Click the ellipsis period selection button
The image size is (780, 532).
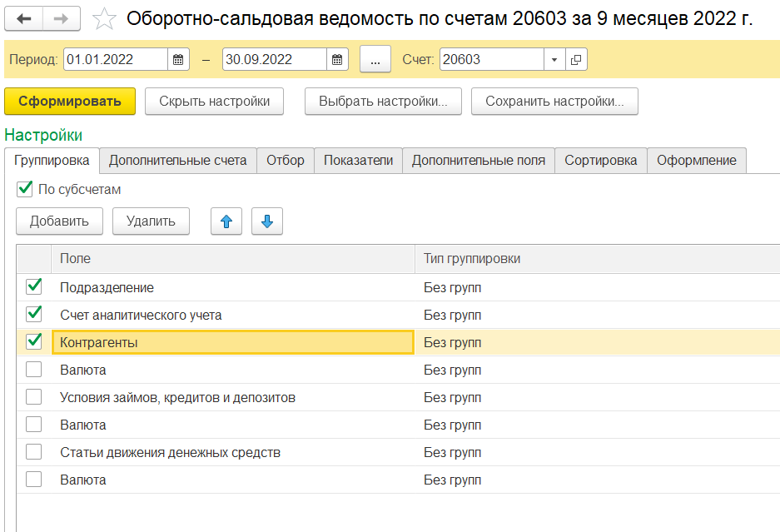click(375, 60)
